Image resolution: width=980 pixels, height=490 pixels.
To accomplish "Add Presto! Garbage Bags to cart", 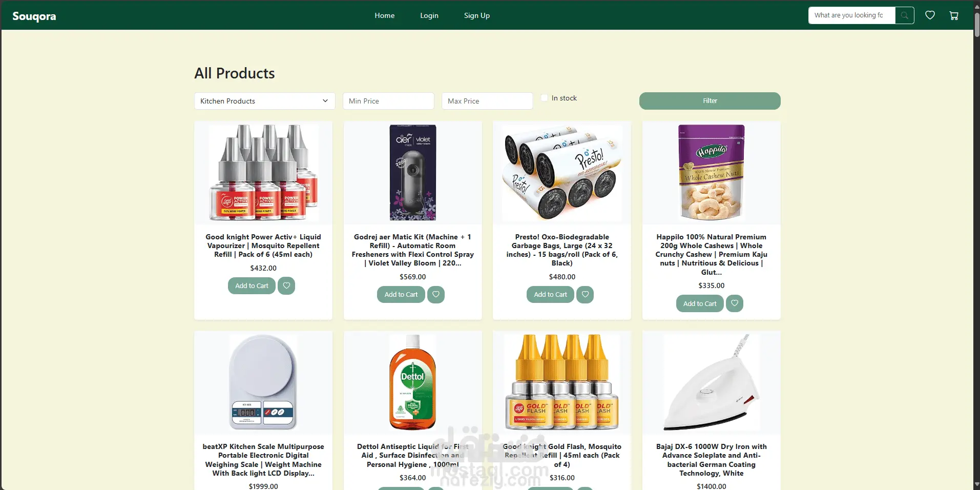I will coord(550,294).
